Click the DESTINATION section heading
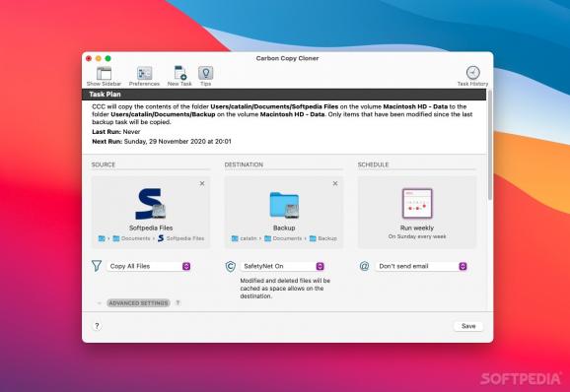 click(x=244, y=164)
